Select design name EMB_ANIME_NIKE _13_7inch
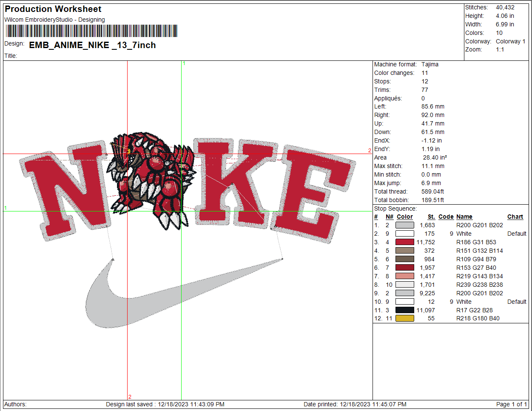This screenshot has width=532, height=411. 92,45
